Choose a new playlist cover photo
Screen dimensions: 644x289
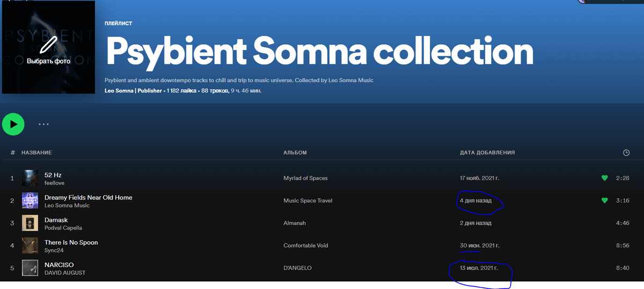point(48,47)
